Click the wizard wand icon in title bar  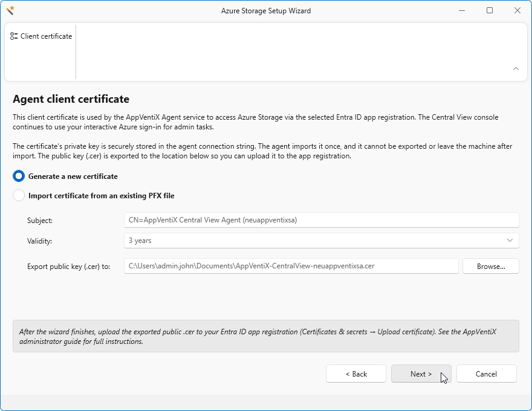pos(10,10)
